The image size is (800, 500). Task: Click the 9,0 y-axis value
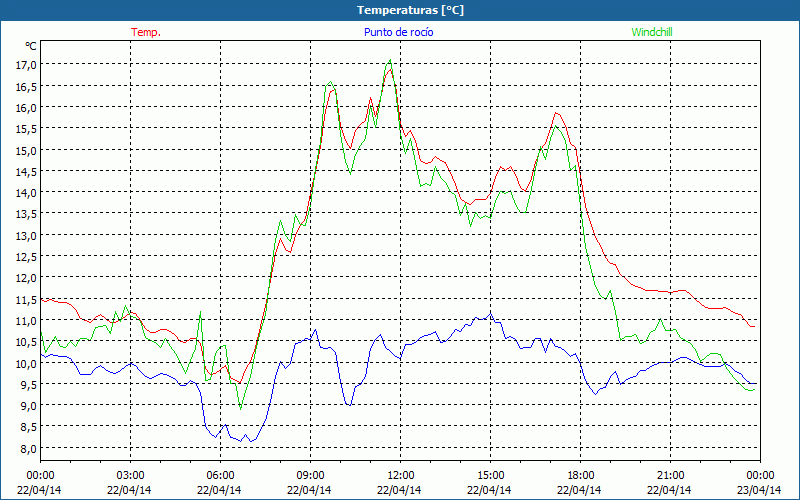30,405
